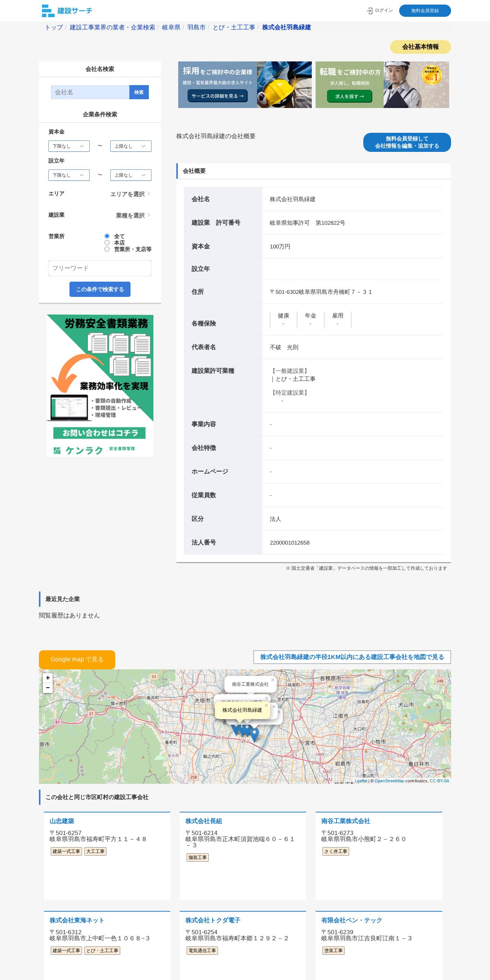Open the 有限会社ペン・テック company link
This screenshot has height=980, width=490.
(x=351, y=920)
